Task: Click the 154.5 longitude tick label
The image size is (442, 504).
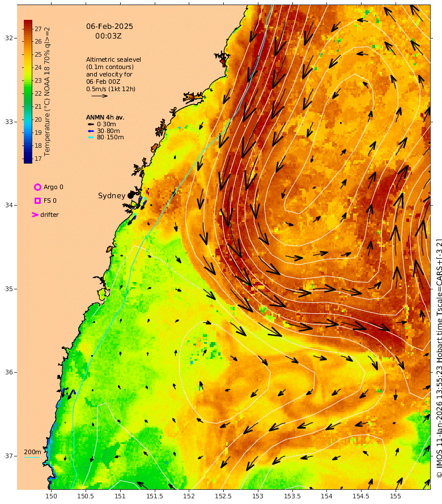Action: point(361,496)
